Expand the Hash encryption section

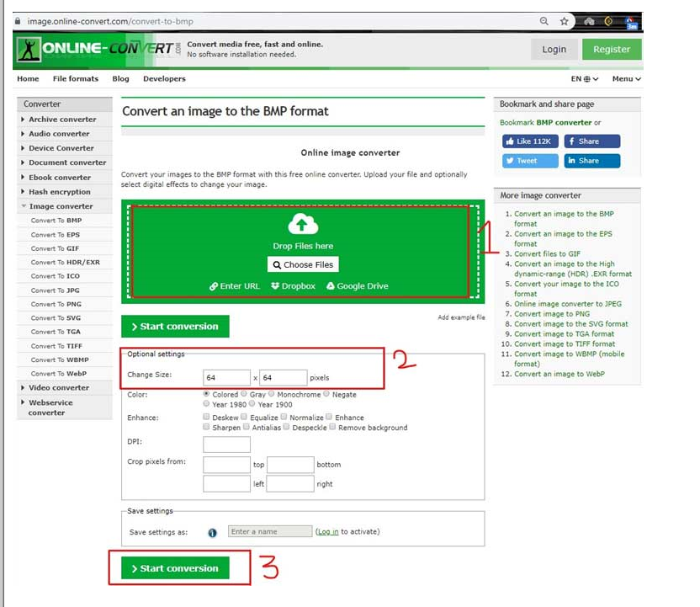[x=64, y=192]
